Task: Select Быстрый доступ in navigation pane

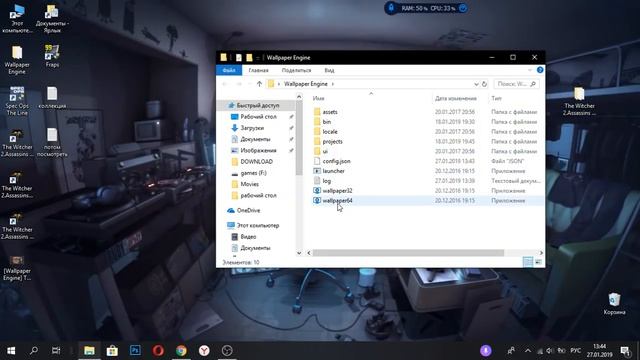Action: coord(257,105)
